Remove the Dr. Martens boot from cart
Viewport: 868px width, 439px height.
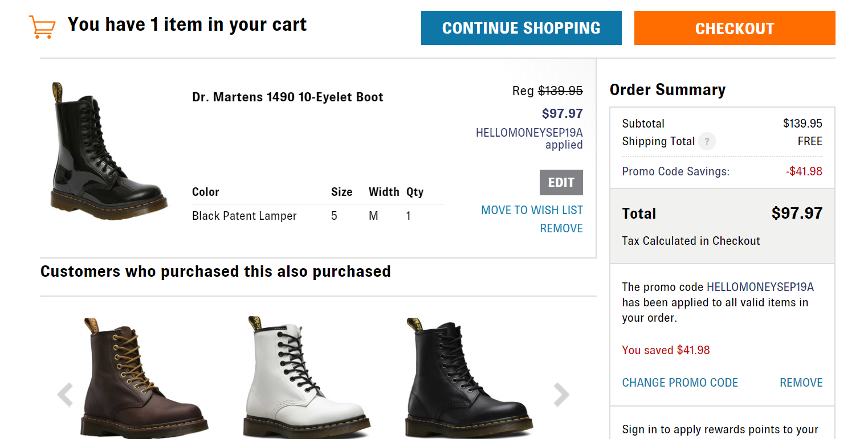tap(561, 228)
